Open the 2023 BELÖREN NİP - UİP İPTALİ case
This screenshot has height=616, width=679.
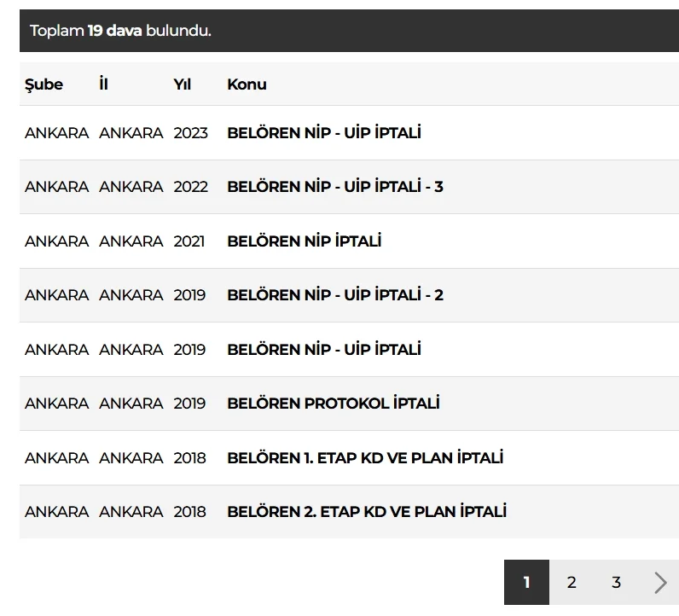[x=323, y=133]
